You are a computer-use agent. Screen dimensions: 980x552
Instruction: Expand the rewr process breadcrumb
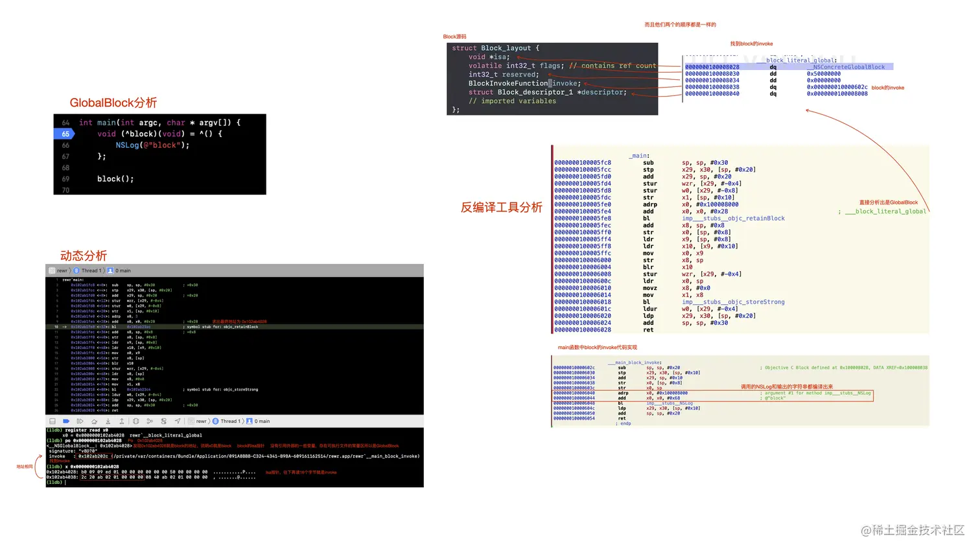click(x=201, y=421)
